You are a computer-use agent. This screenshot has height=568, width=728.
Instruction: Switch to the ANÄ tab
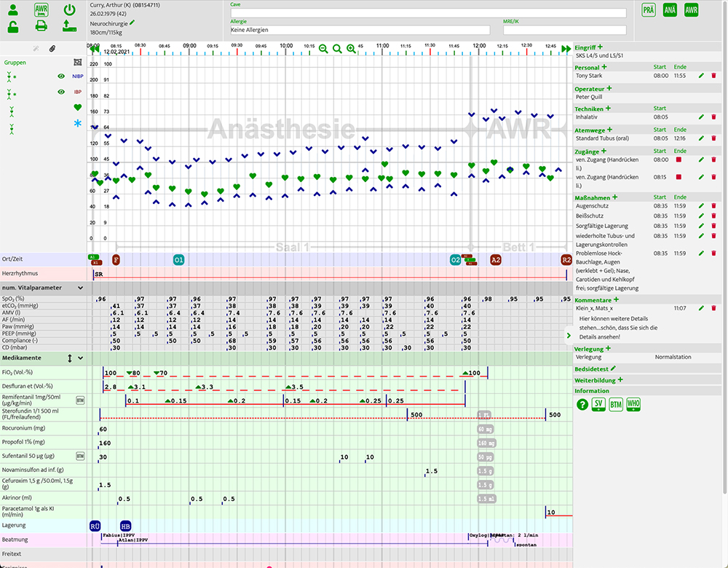click(x=670, y=10)
